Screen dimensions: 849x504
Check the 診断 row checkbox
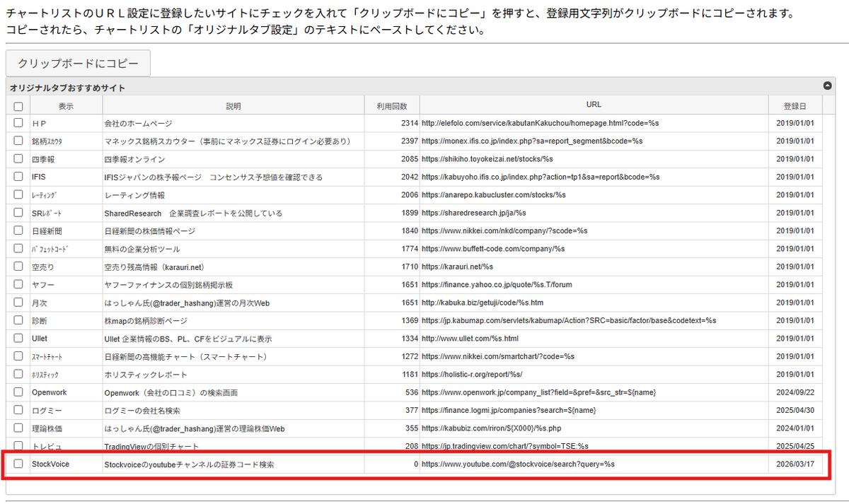pyautogui.click(x=18, y=320)
